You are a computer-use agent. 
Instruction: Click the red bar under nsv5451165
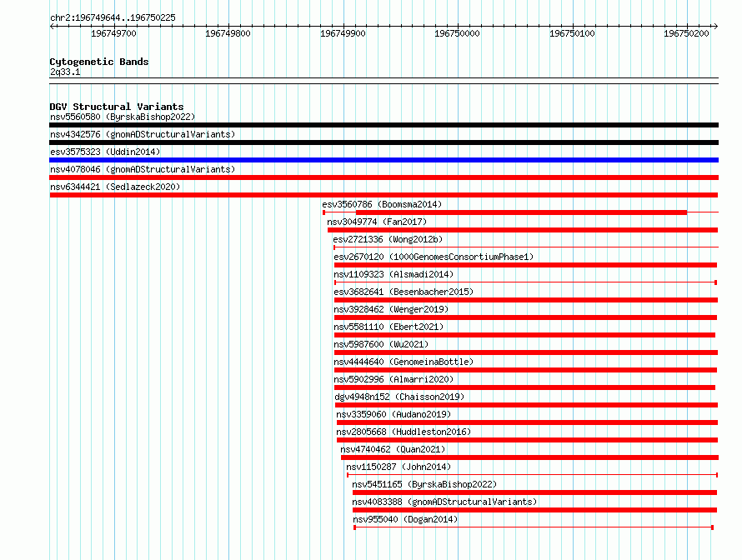534,492
